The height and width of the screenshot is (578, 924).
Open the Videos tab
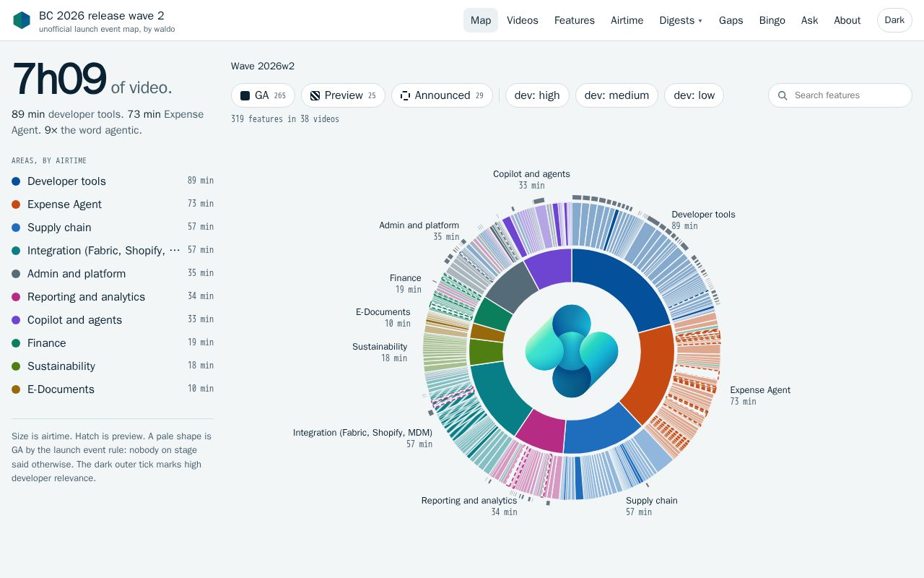(523, 20)
